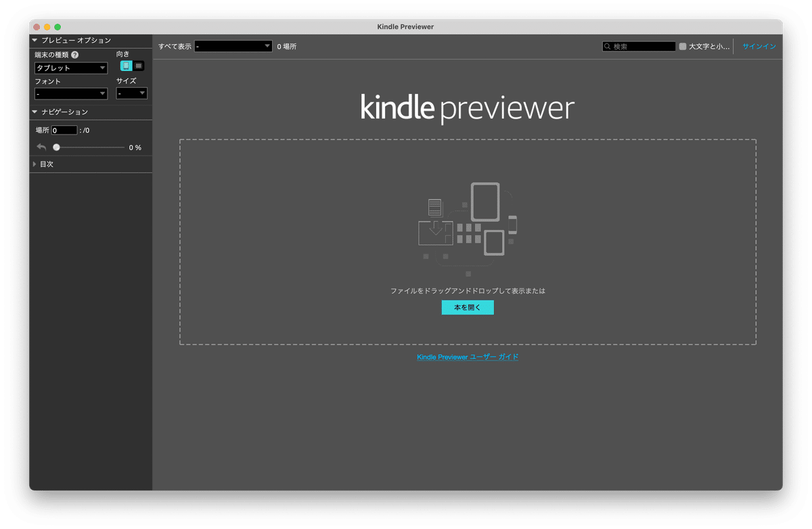Click the location slider handle at 0 %

coord(57,147)
